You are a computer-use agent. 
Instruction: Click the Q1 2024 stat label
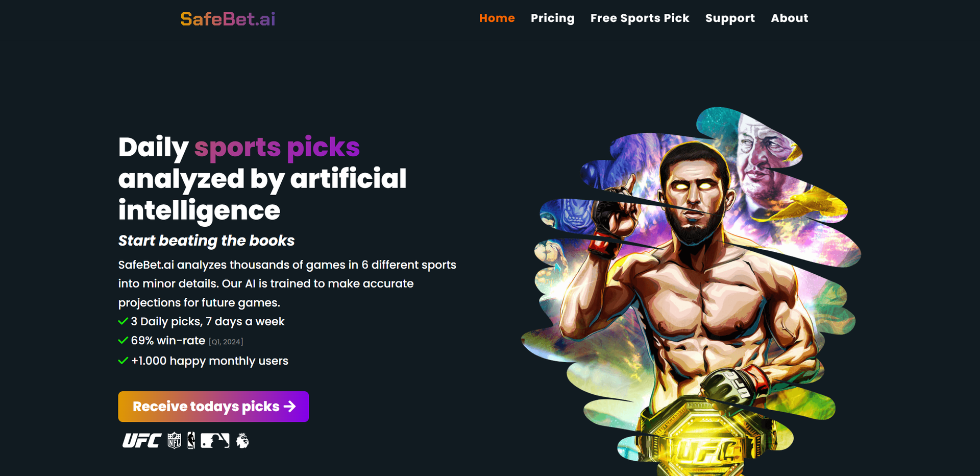pyautogui.click(x=226, y=342)
